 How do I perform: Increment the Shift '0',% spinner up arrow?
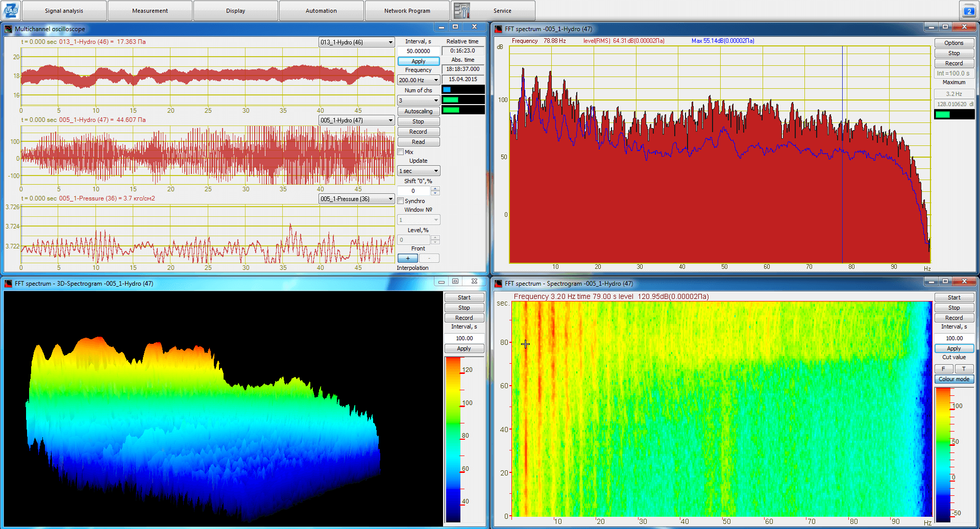(x=435, y=189)
